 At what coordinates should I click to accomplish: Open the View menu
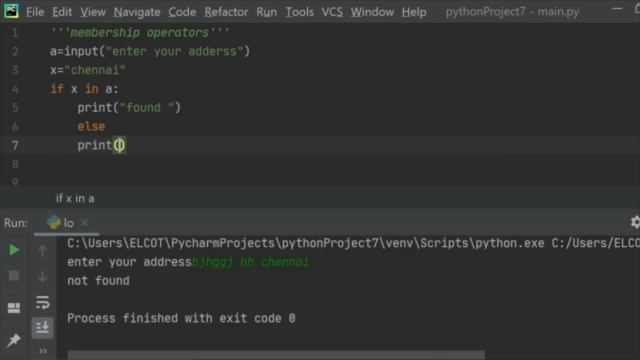point(93,12)
